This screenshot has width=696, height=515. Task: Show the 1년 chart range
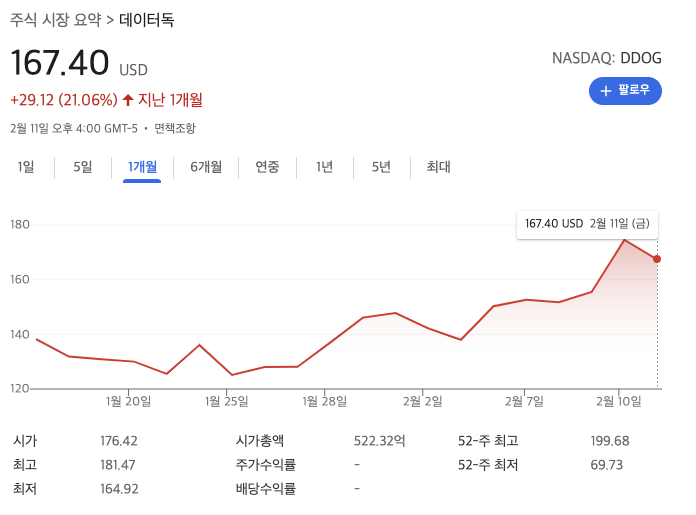tap(324, 167)
